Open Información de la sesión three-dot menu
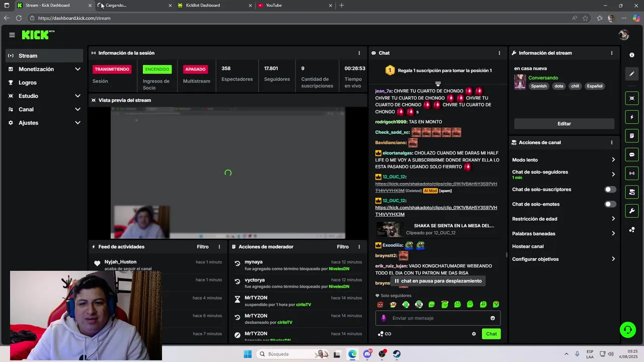Screen dimensions: 644x362 pos(359,53)
